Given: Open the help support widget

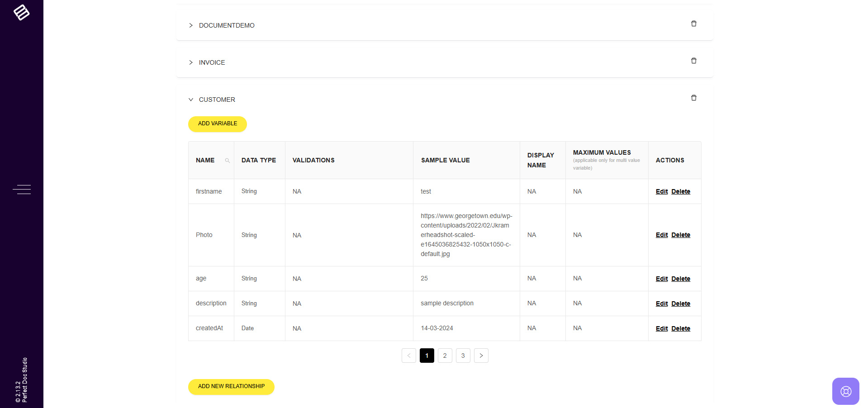Looking at the screenshot, I should (845, 391).
